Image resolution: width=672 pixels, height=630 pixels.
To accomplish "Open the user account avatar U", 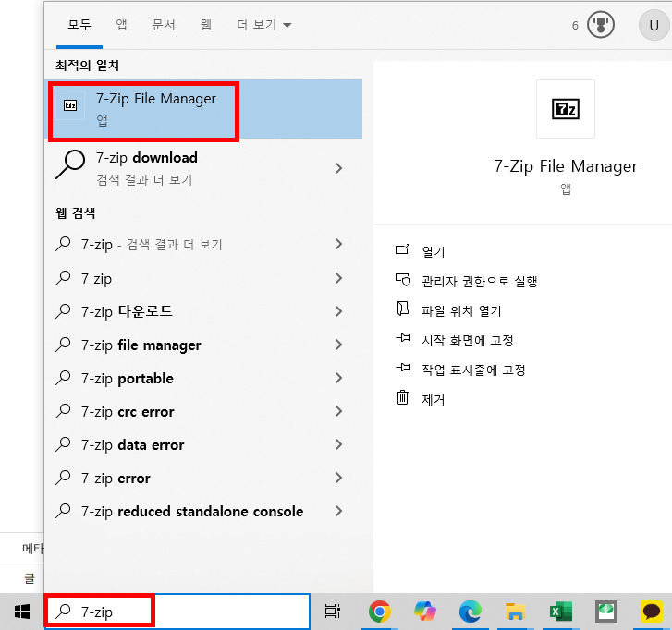I will (654, 25).
